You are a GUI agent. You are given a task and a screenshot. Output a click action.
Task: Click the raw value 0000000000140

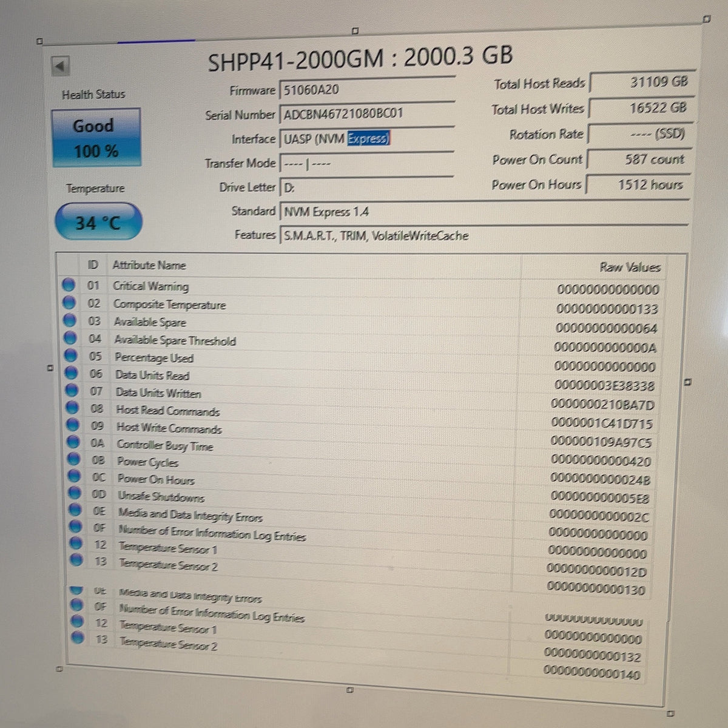click(x=591, y=673)
